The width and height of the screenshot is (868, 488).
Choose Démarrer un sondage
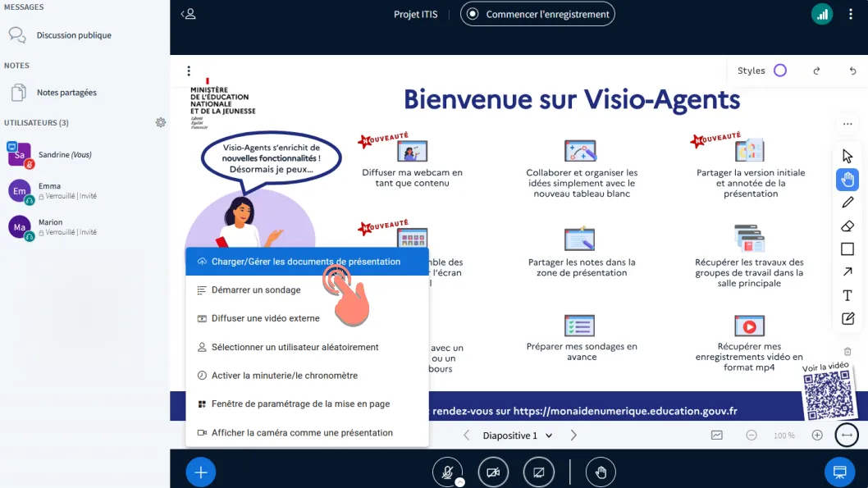[307, 290]
